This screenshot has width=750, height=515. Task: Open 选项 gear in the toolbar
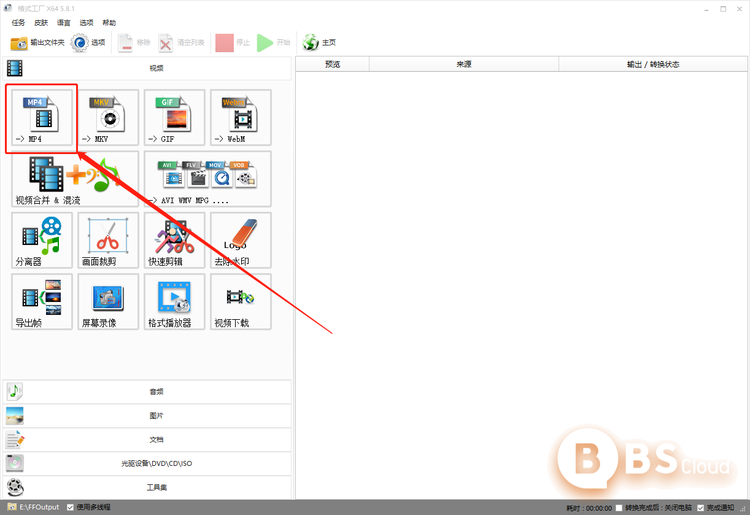tap(88, 43)
